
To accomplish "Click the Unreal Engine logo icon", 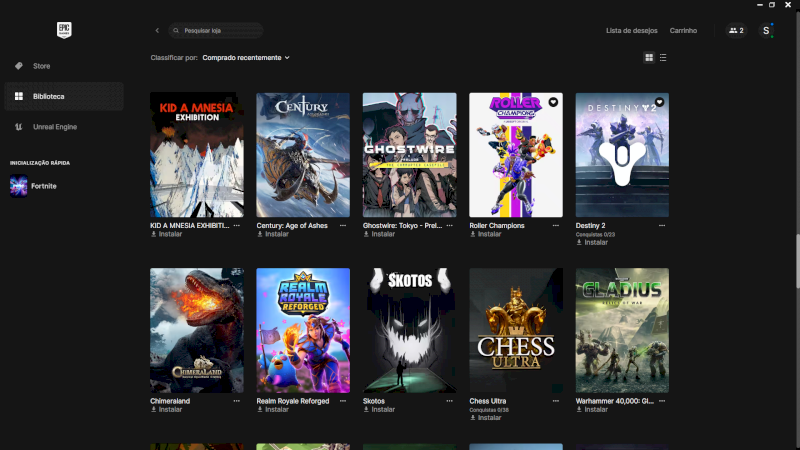I will coord(19,127).
